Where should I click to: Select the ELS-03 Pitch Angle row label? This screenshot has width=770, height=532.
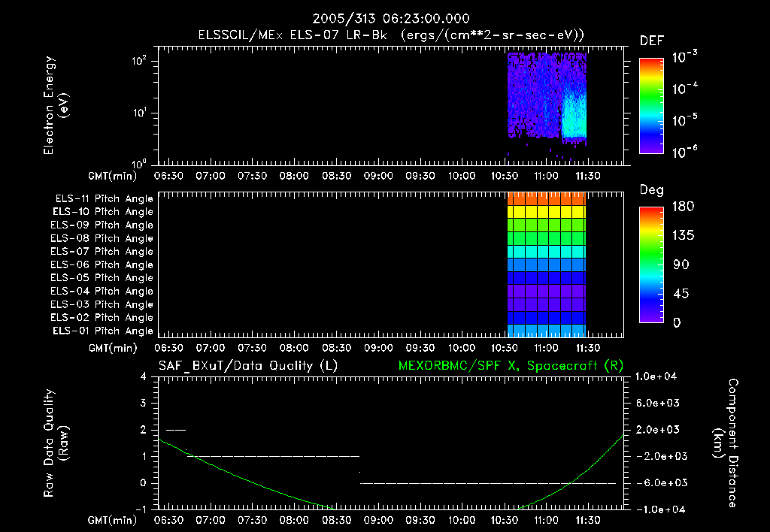102,305
